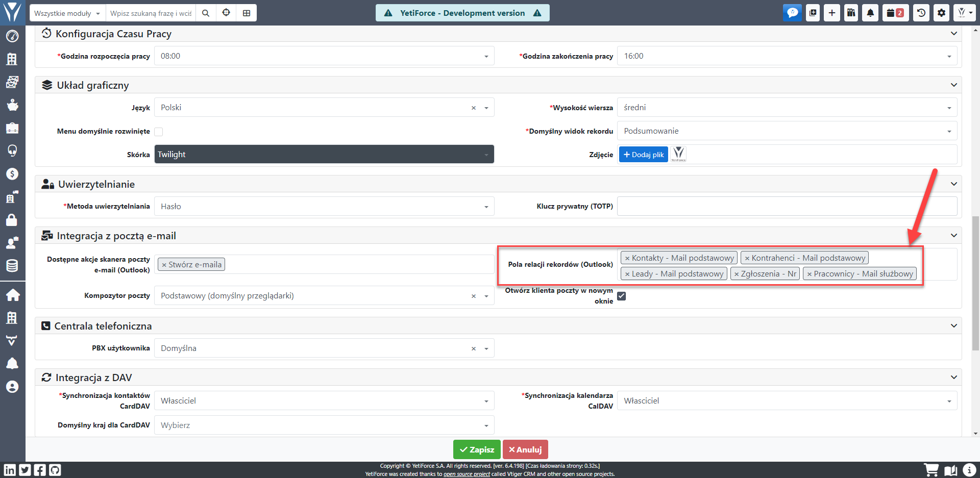Screen dimensions: 980x478
Task: Collapse Centrala telefoniczna section
Action: tap(953, 326)
